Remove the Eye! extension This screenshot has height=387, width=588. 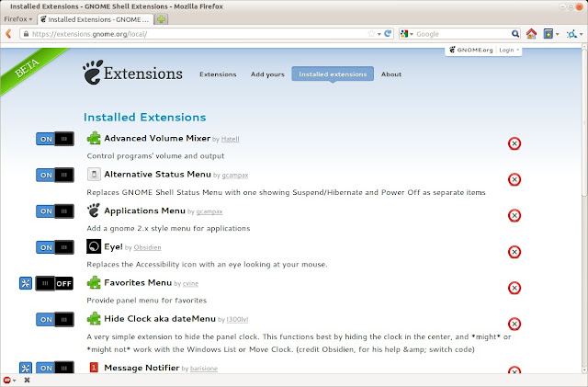click(514, 252)
